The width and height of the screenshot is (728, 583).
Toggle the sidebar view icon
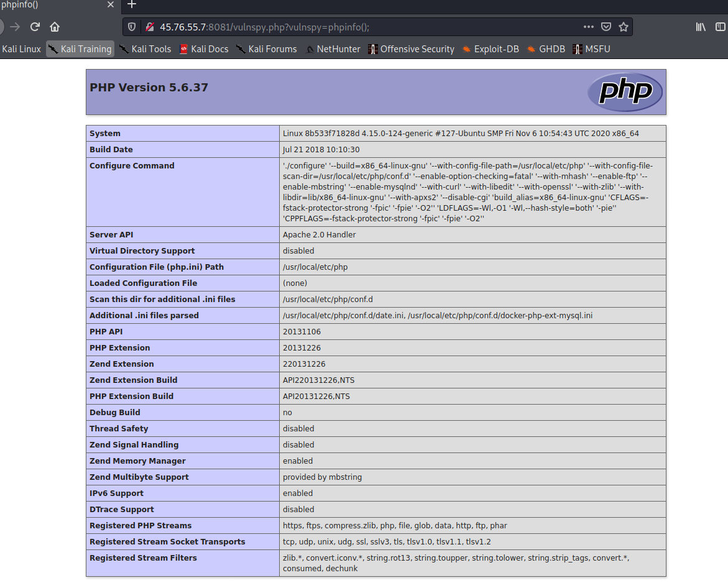click(x=720, y=27)
